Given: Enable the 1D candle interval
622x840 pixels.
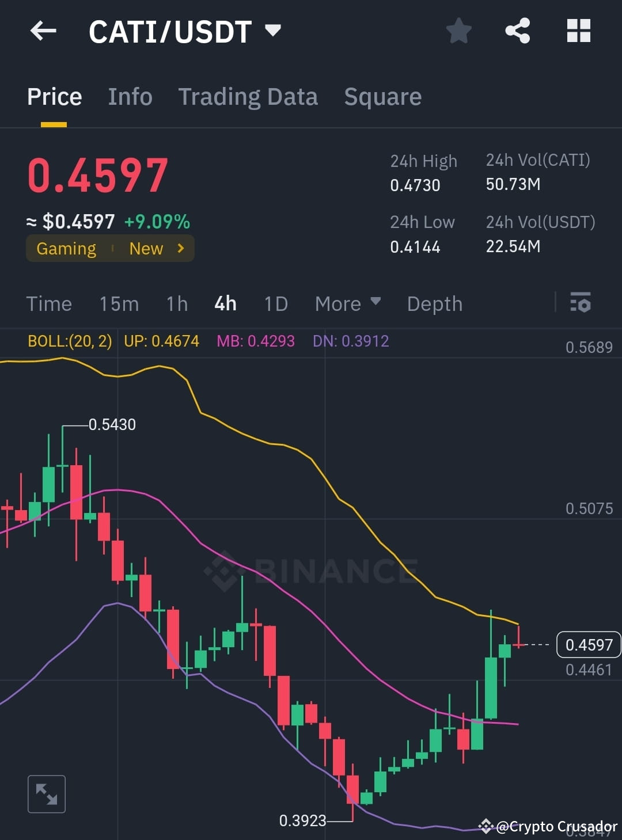Looking at the screenshot, I should click(x=275, y=303).
